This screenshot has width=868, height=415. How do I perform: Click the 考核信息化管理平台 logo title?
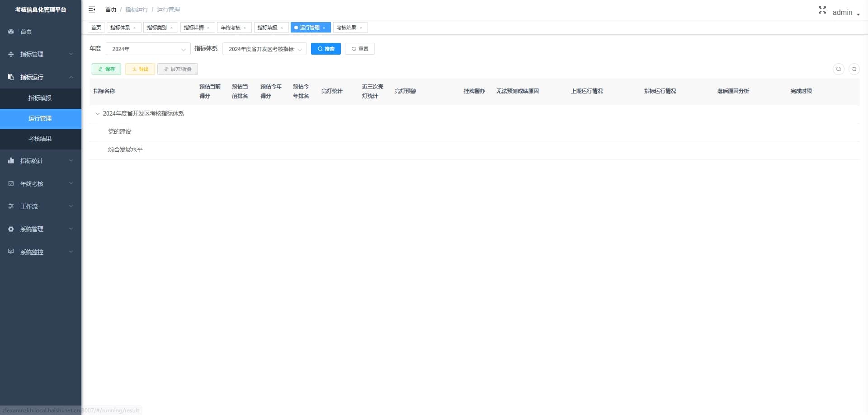tap(41, 9)
